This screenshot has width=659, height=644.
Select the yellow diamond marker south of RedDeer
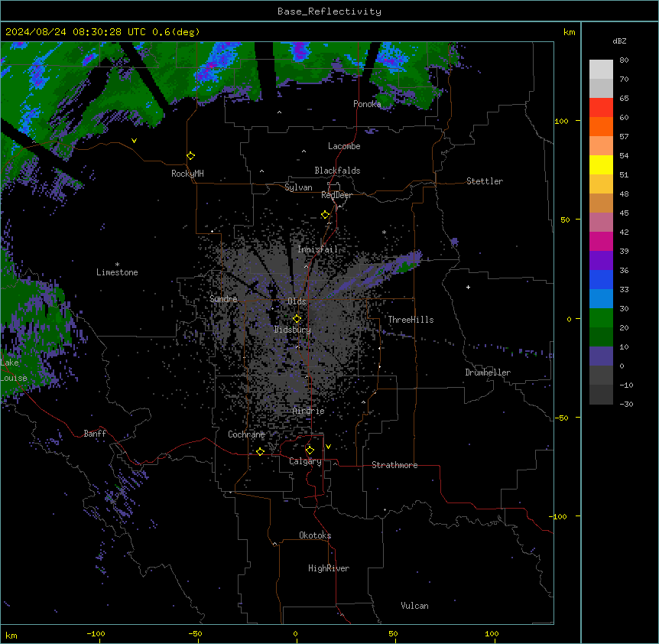pyautogui.click(x=326, y=215)
